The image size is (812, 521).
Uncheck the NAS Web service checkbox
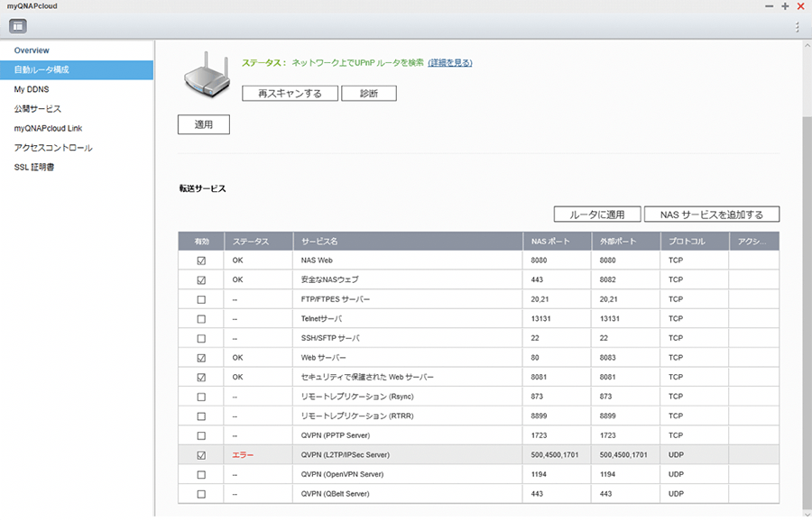tap(201, 260)
